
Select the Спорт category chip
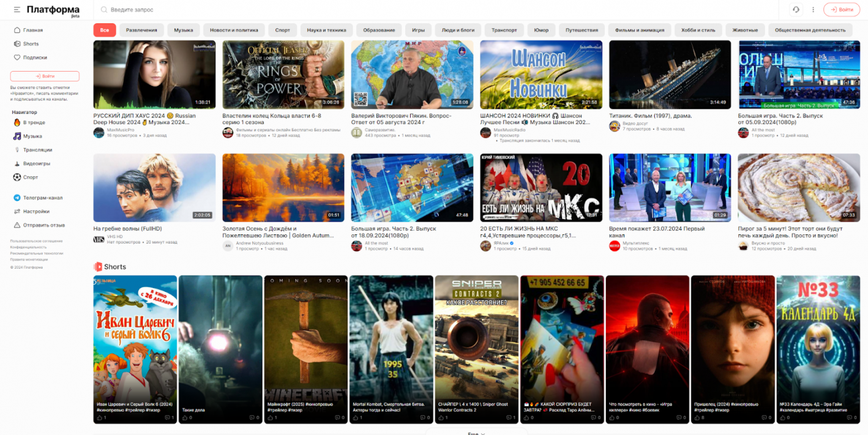tap(283, 30)
